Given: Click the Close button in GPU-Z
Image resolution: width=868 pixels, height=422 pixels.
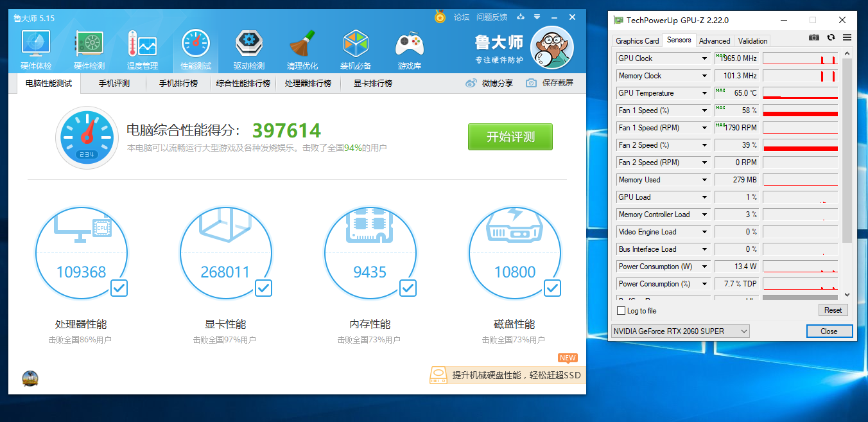Looking at the screenshot, I should [x=829, y=331].
